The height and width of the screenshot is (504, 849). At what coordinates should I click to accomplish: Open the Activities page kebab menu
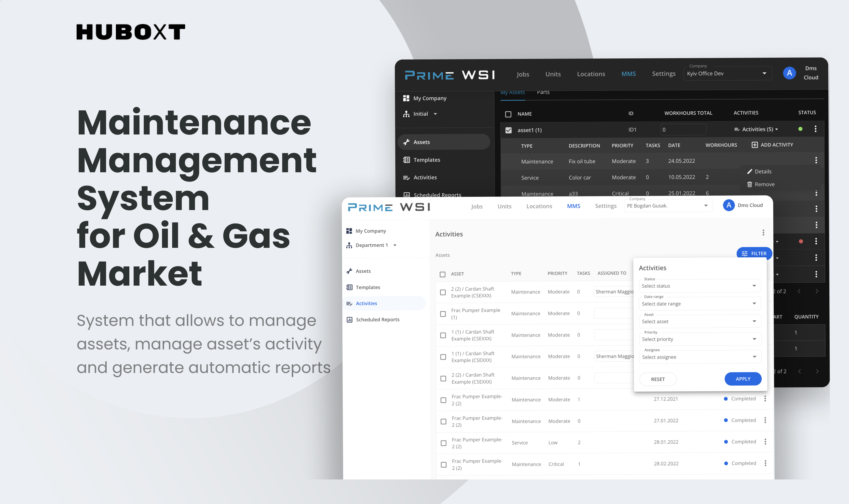763,233
